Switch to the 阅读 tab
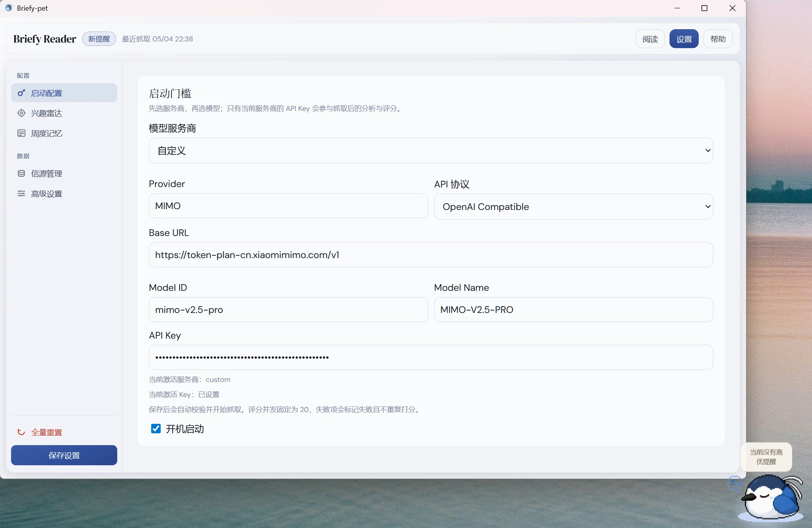This screenshot has height=528, width=812. (650, 39)
